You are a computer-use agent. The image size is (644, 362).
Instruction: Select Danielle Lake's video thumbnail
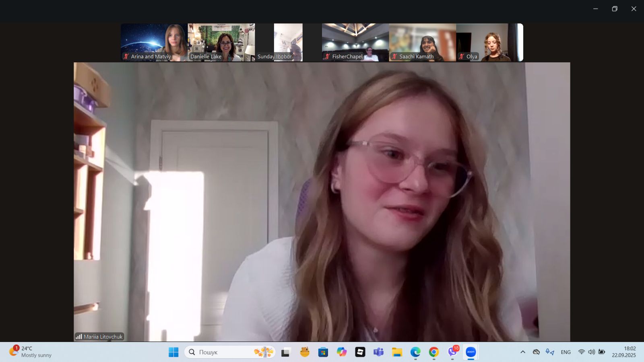pos(221,42)
